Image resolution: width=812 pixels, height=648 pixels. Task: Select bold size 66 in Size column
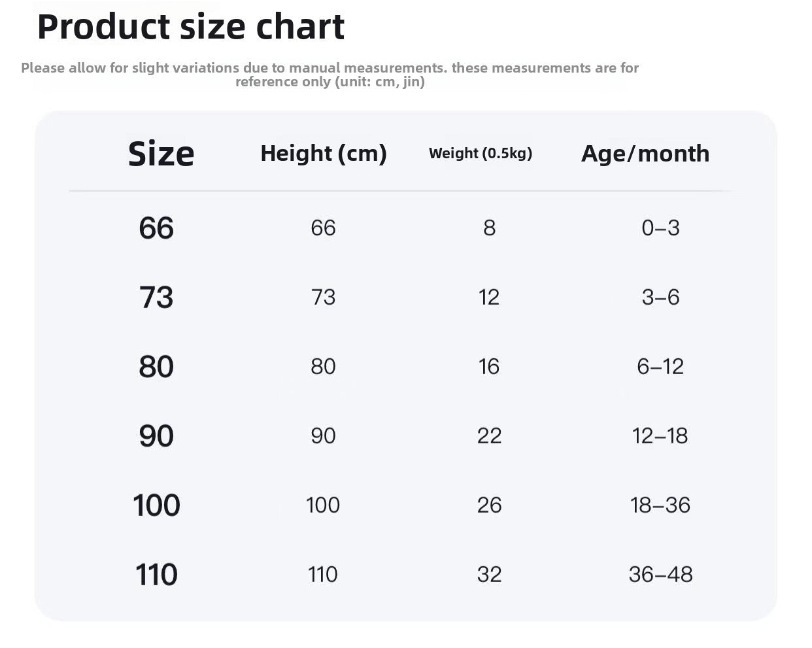[x=156, y=228]
